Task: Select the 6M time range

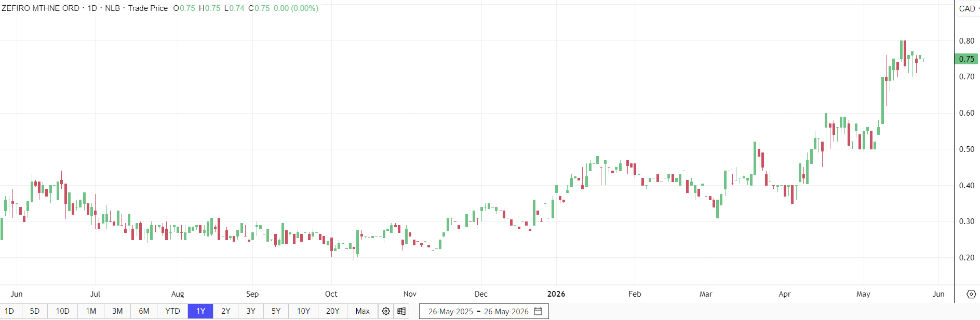Action: coord(144,311)
